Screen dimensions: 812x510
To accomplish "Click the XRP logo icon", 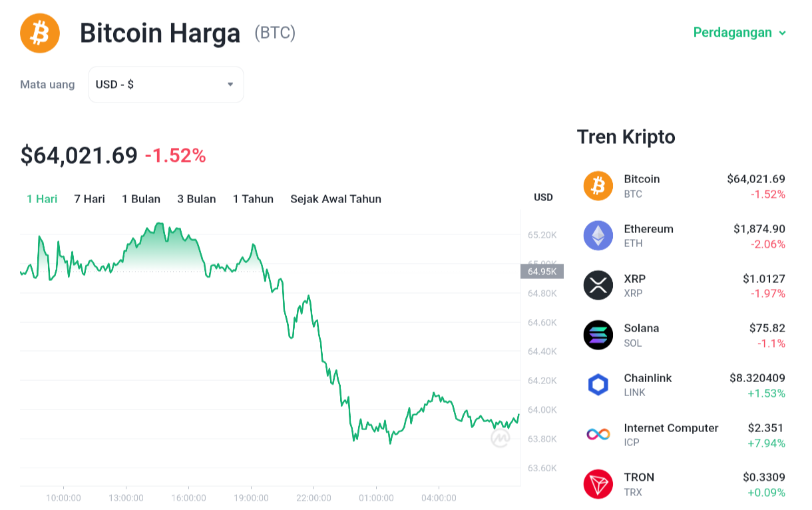I will click(598, 285).
